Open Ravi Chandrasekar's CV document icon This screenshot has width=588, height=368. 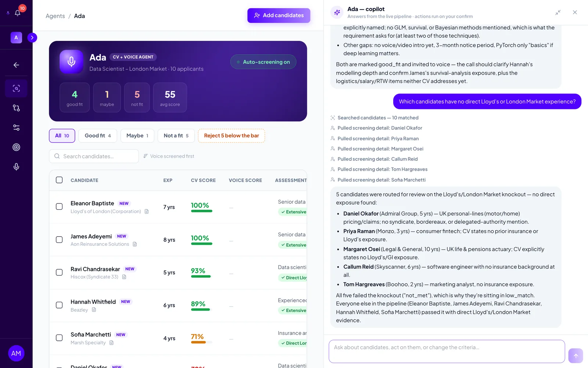[124, 277]
